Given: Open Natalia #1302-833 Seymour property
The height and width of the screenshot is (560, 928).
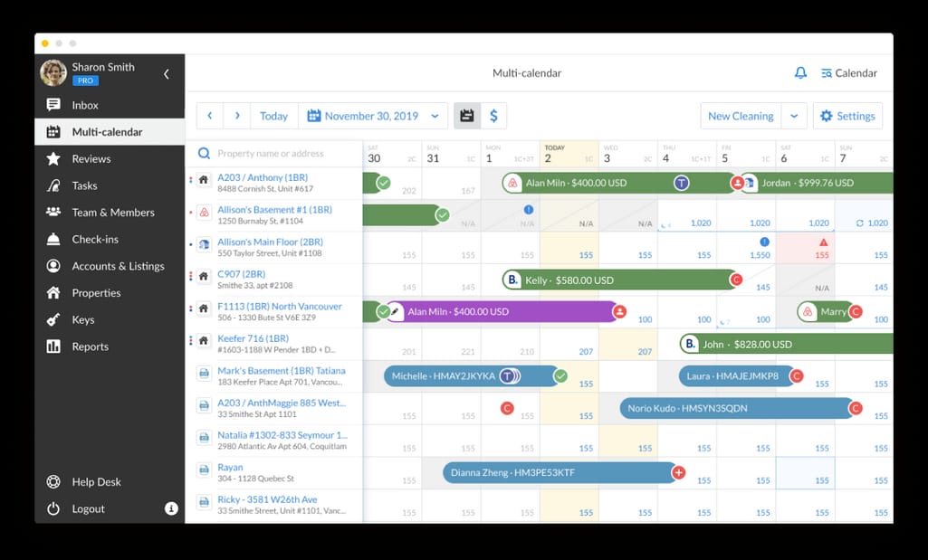Looking at the screenshot, I should pos(282,435).
